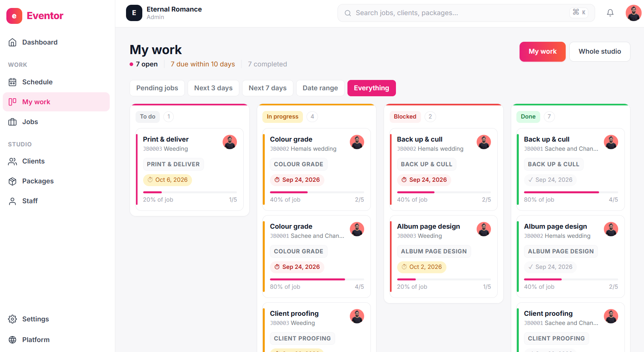Click PRINT & DELIVER tag chip
Image resolution: width=644 pixels, height=352 pixels.
click(x=173, y=164)
